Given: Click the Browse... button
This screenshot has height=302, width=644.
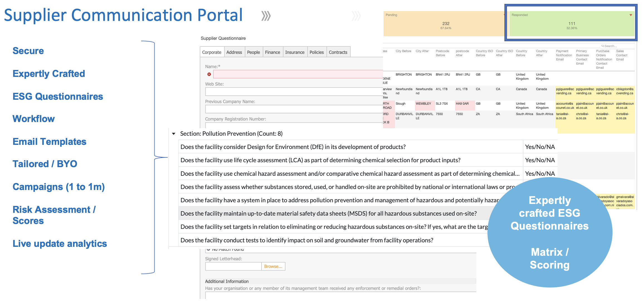Looking at the screenshot, I should point(273,266).
